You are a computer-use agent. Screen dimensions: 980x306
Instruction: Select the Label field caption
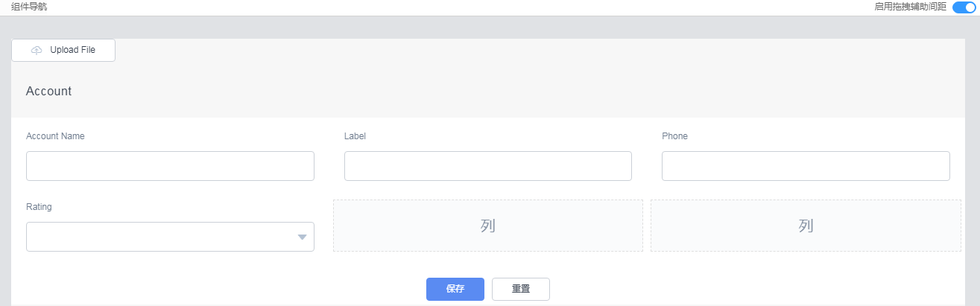coord(355,136)
